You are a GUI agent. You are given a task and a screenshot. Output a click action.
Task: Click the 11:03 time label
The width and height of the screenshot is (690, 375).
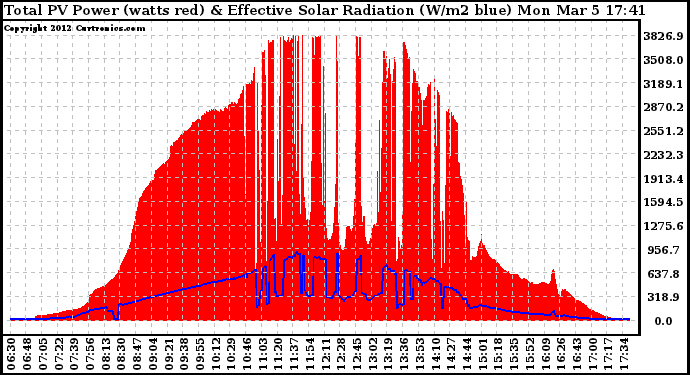tap(263, 354)
